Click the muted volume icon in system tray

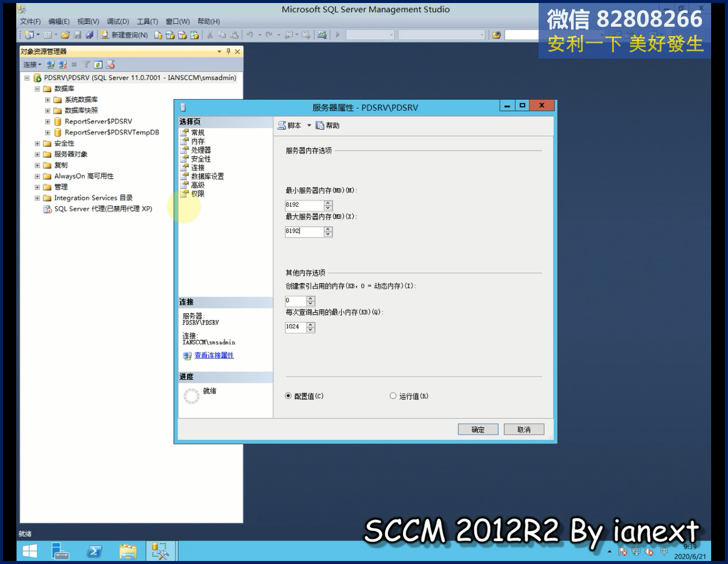pos(649,551)
